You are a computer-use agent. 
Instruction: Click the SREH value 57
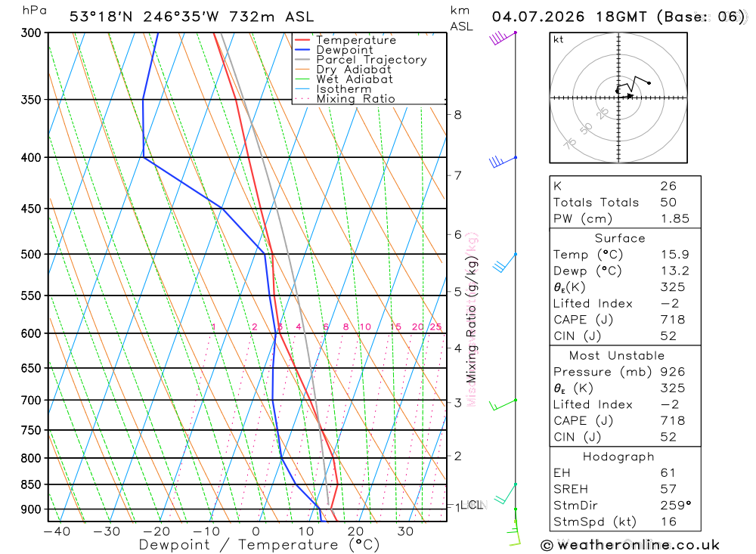(x=668, y=489)
